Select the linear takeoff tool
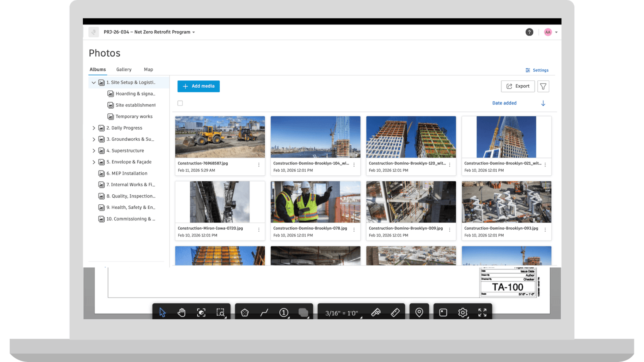 click(264, 313)
